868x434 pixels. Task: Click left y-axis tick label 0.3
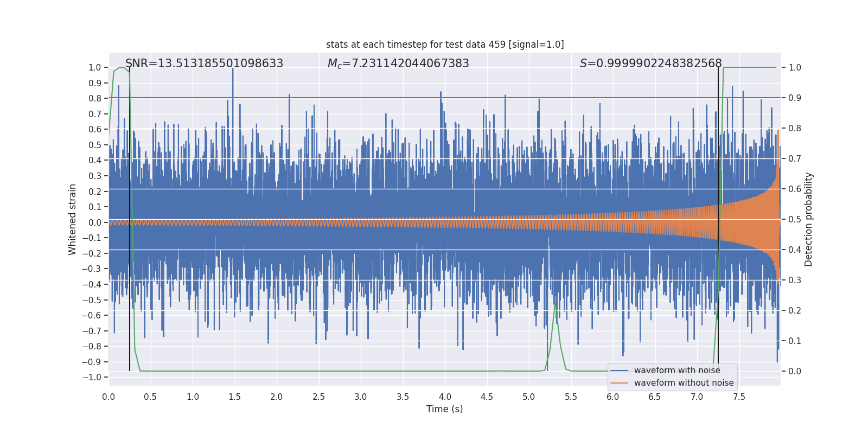click(x=95, y=176)
